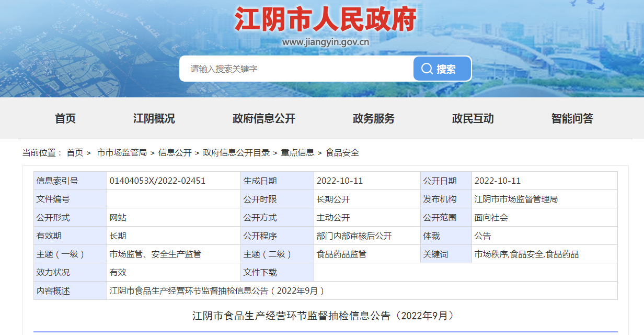644x335 pixels.
Task: Select the 有效期 label cell
Action: pyautogui.click(x=71, y=236)
